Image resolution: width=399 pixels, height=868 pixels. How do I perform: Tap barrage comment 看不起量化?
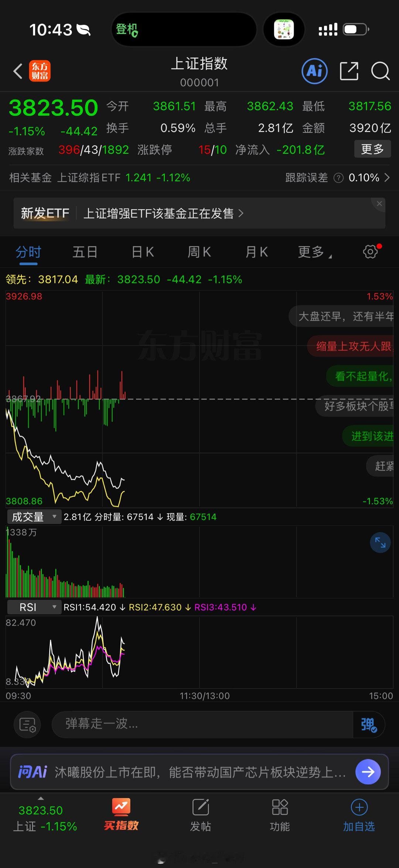tap(360, 376)
